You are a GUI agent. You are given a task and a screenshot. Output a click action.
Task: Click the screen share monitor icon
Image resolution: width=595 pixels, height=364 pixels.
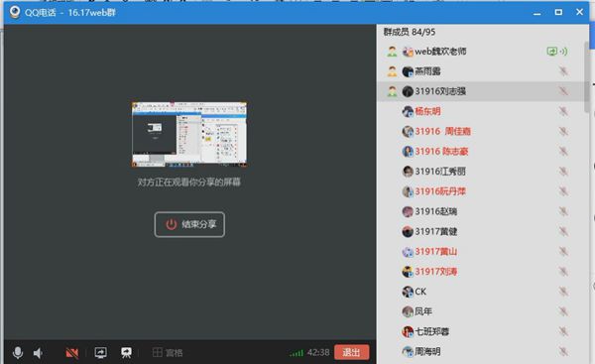pos(100,353)
